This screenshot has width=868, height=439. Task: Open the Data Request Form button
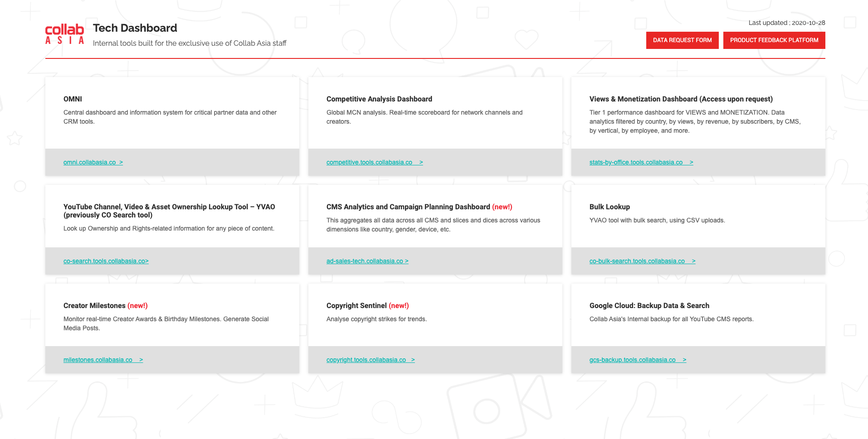682,40
